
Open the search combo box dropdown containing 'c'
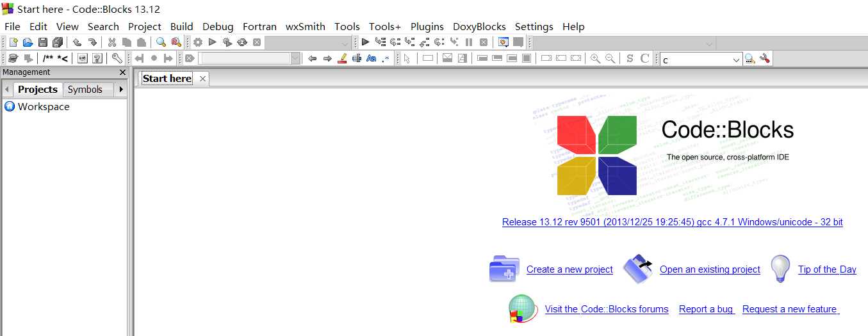point(737,59)
